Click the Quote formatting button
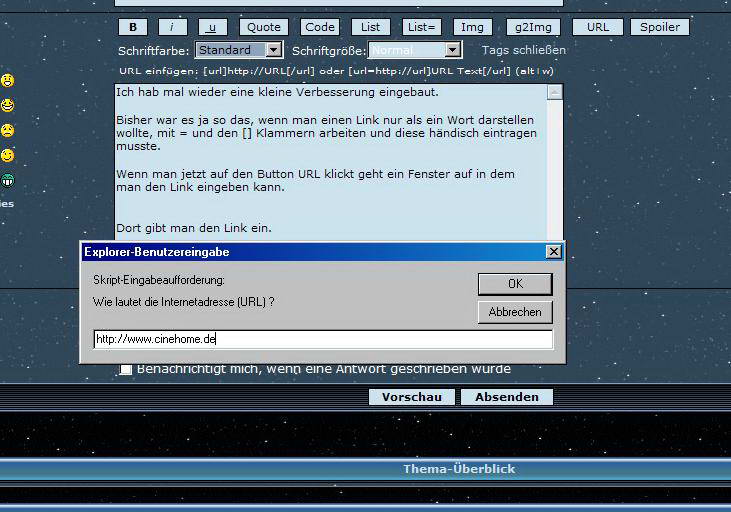Screen dimensions: 731x512 [264, 27]
